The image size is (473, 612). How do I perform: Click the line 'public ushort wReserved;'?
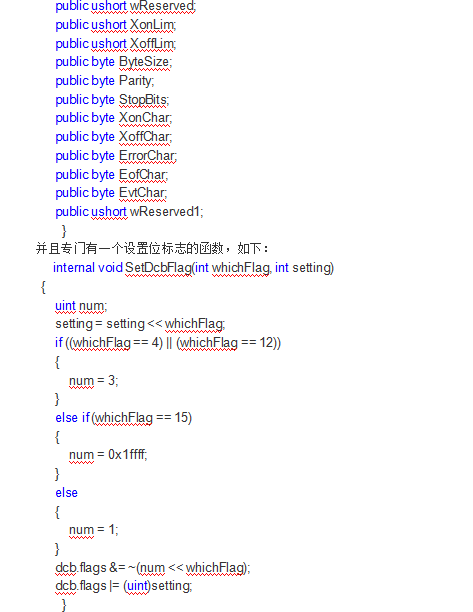coord(126,6)
